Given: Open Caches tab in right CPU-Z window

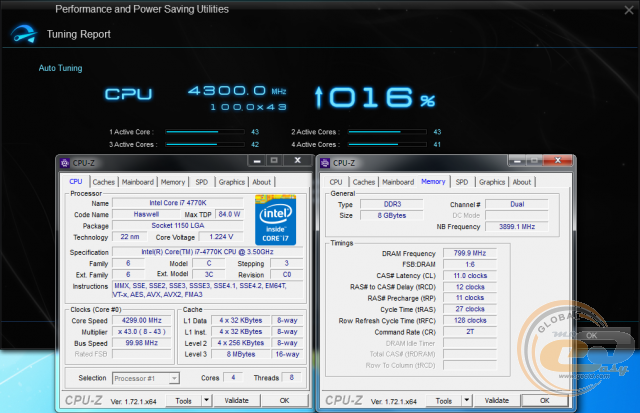Looking at the screenshot, I should 364,182.
